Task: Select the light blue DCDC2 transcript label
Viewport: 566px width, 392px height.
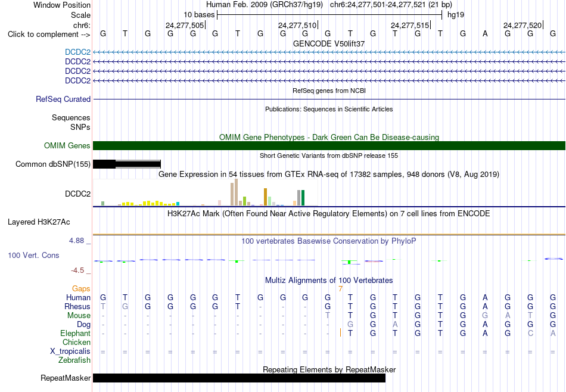Action: 77,52
